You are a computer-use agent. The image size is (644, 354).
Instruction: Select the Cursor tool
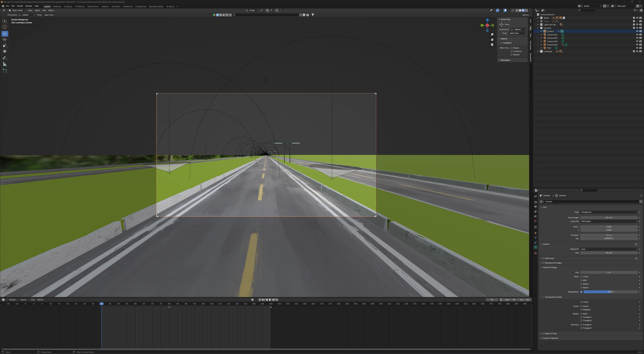(5, 27)
